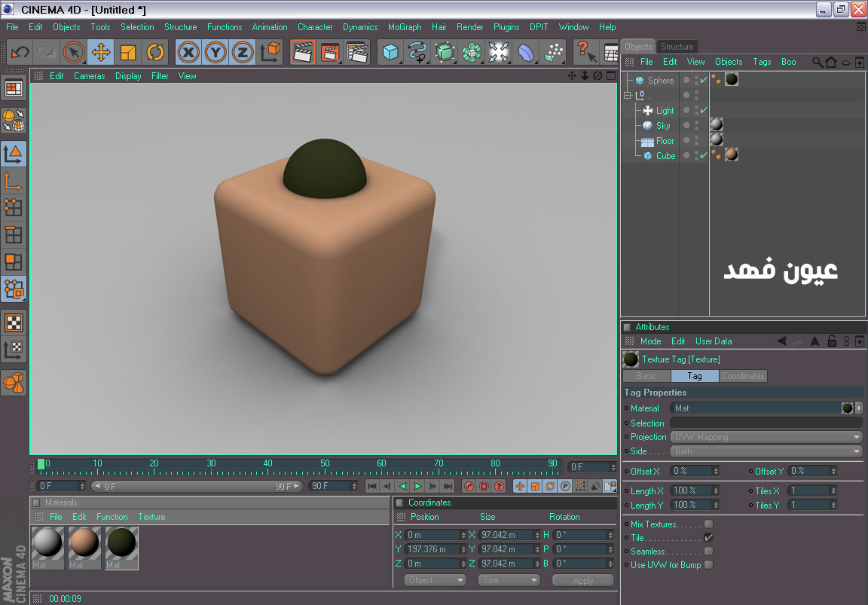
Task: Adjust the Tiles X stepper arrows
Action: (x=833, y=490)
